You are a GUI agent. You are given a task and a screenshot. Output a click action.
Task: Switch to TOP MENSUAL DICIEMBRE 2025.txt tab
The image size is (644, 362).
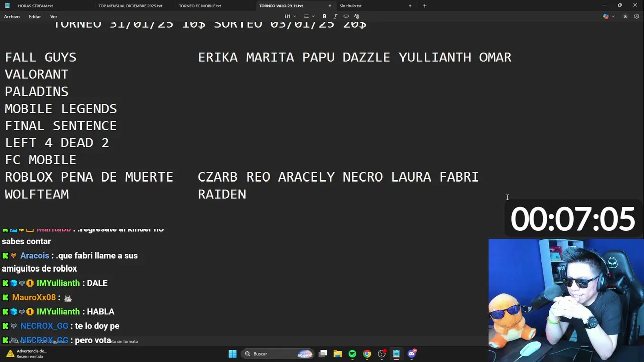(130, 6)
